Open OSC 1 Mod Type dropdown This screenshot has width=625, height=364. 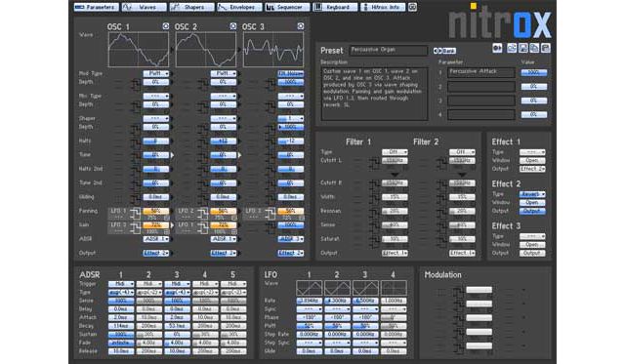pos(156,73)
